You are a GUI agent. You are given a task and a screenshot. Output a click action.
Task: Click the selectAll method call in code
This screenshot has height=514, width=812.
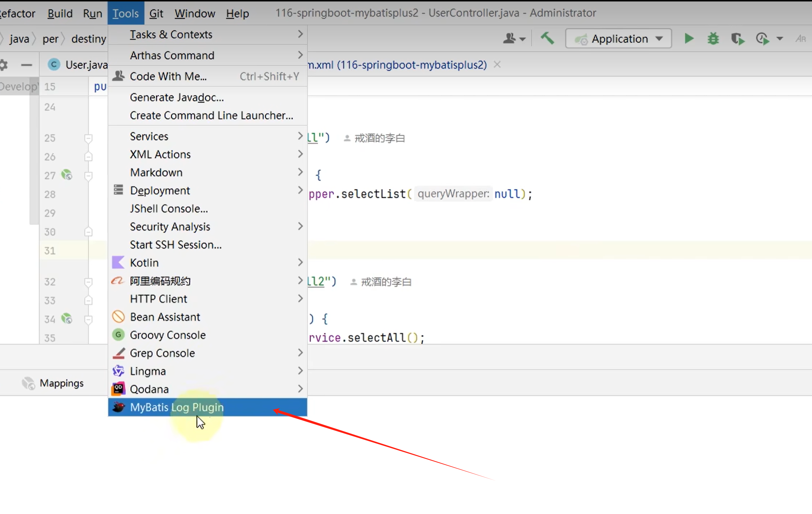click(x=376, y=338)
